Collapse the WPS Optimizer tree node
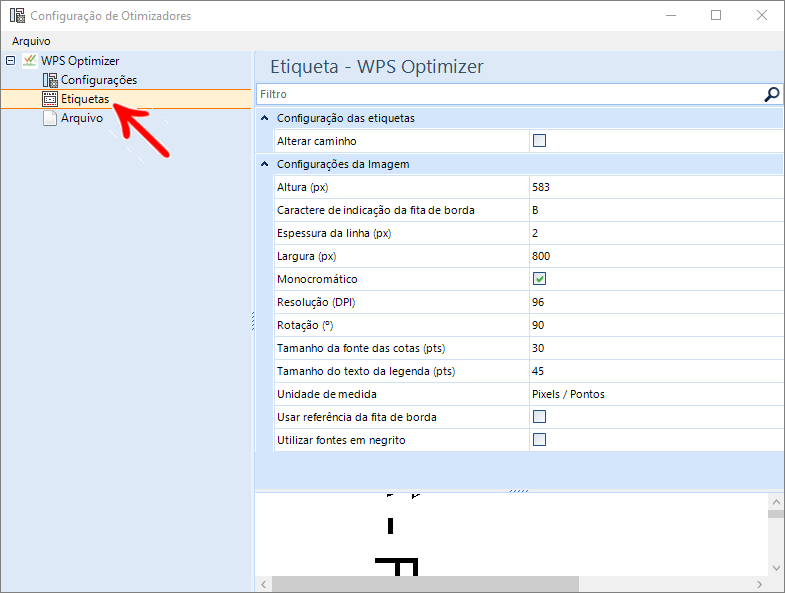Screen dimensions: 785x593 11,61
